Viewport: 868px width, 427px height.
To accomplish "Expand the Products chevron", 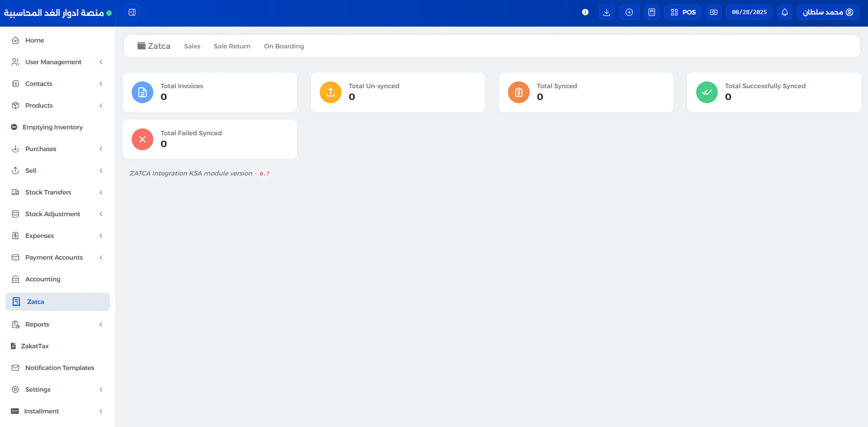I will pyautogui.click(x=101, y=105).
